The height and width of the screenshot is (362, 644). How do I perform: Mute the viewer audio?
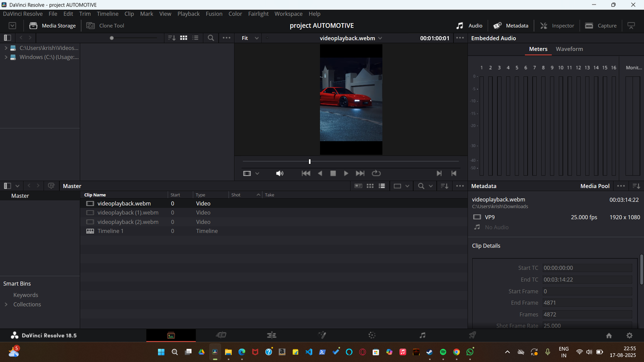[x=280, y=173]
